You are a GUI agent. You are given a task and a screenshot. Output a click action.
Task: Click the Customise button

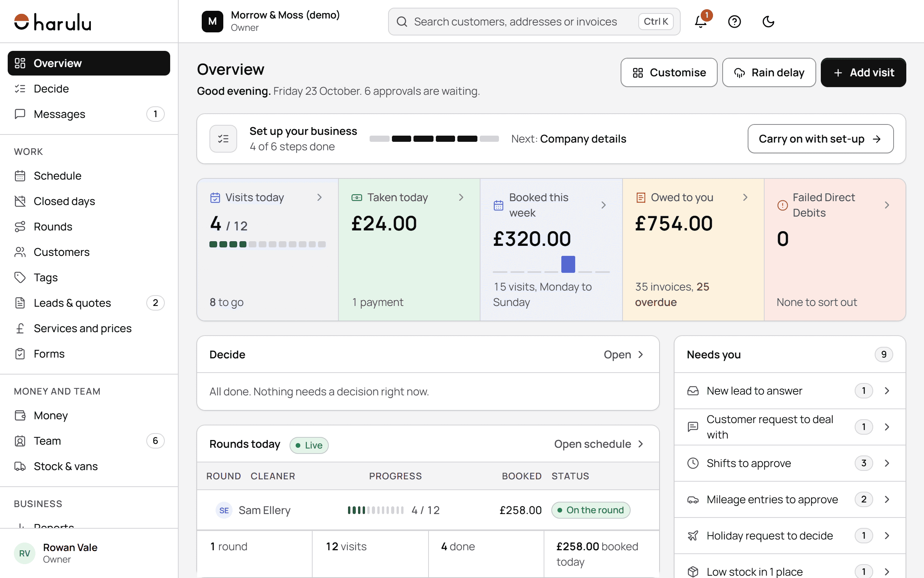(x=669, y=72)
